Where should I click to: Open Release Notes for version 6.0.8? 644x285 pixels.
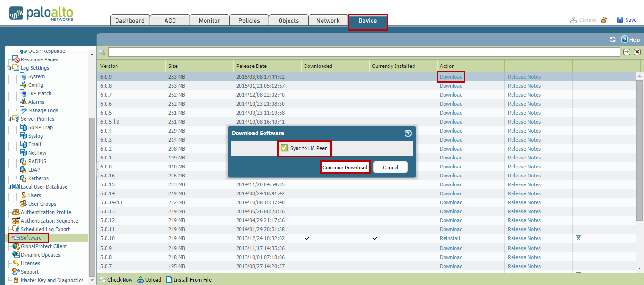(x=524, y=85)
